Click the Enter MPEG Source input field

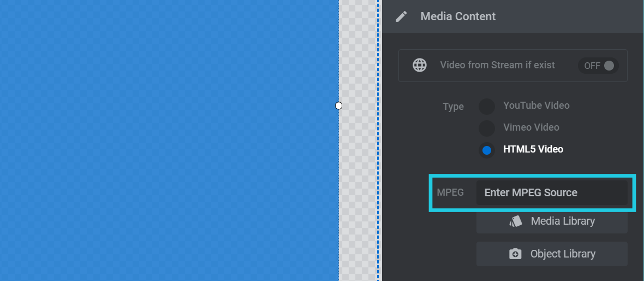click(x=552, y=192)
